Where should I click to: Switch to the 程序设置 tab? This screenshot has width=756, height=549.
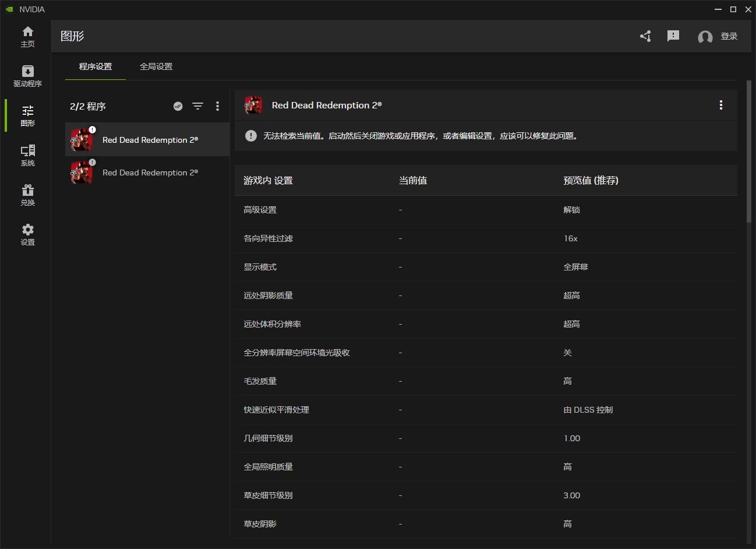[x=96, y=66]
